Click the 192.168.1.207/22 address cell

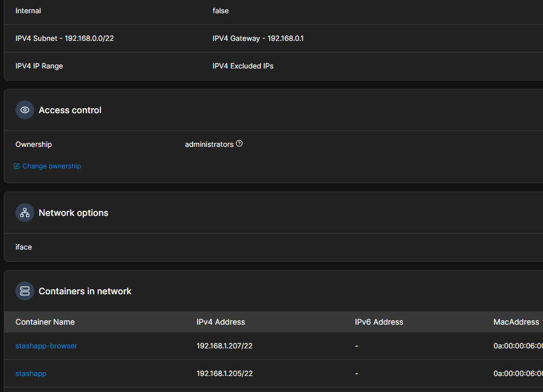pyautogui.click(x=225, y=346)
